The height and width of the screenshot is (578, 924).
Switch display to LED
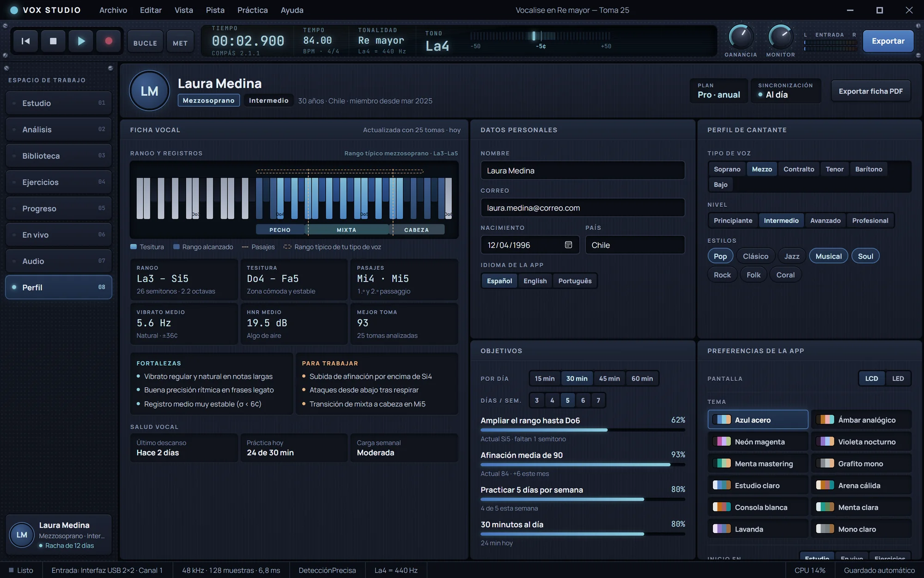[898, 378]
